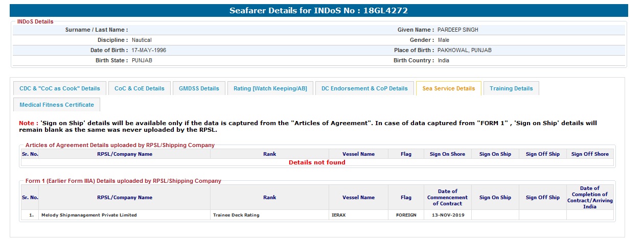Click the given name value PARDEEP SINGH
Screen dimensions: 644x239
coord(458,30)
